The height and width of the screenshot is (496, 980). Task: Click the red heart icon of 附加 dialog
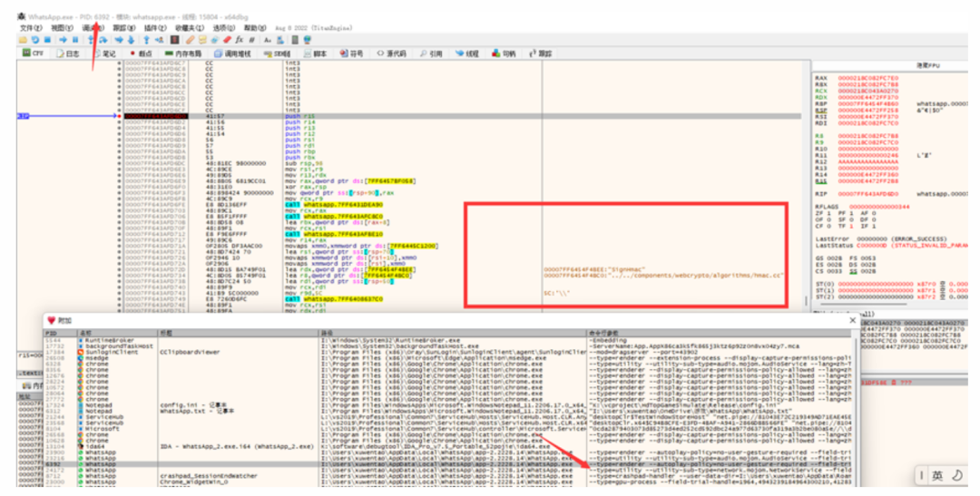pyautogui.click(x=51, y=320)
